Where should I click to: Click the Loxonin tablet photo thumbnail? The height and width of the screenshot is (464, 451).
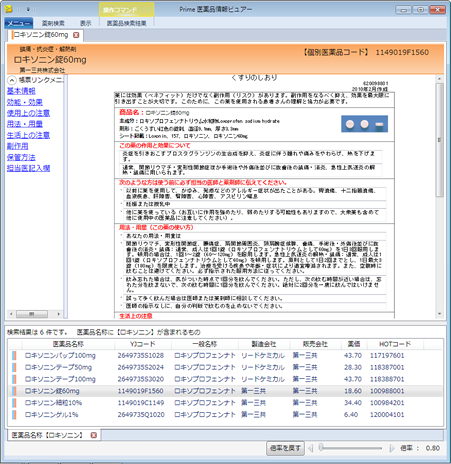click(364, 124)
